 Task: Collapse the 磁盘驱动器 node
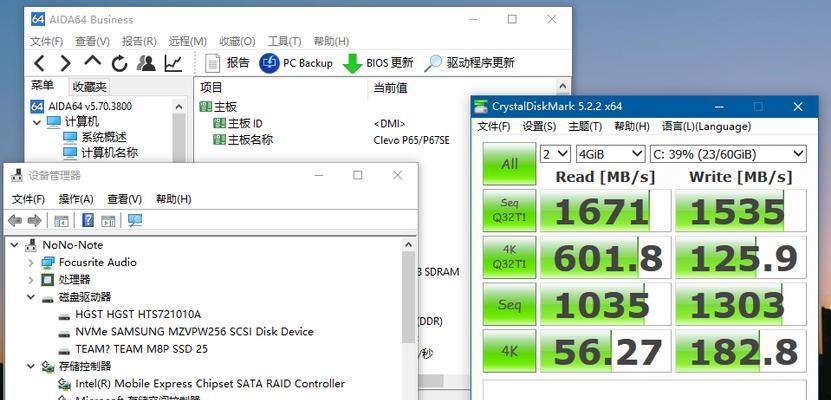pyautogui.click(x=30, y=297)
